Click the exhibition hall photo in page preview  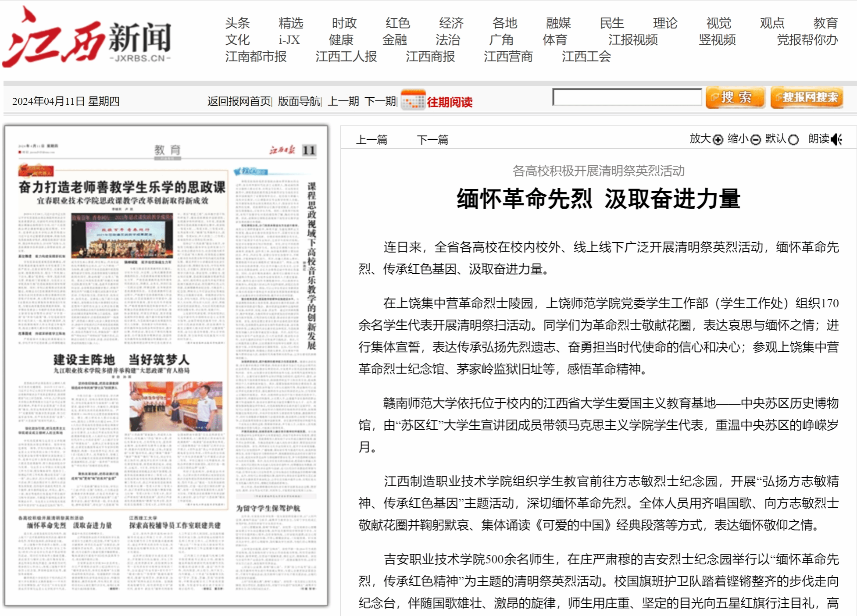[x=176, y=406]
